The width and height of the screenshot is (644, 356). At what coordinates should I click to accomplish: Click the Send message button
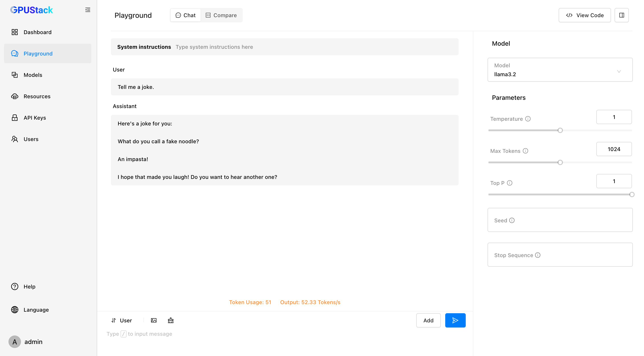(x=455, y=321)
